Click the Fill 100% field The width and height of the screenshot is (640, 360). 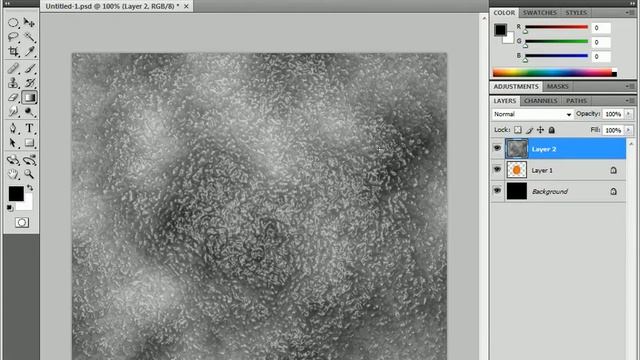[x=613, y=130]
